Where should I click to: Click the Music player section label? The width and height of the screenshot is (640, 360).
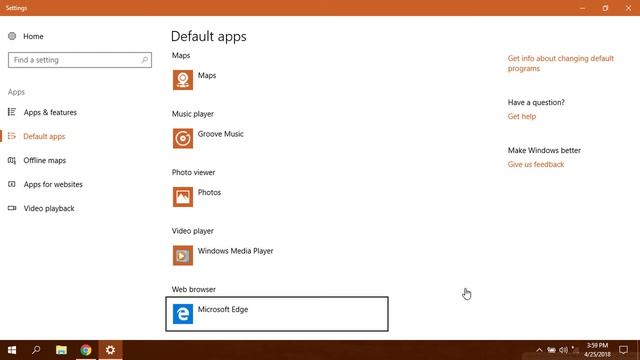click(193, 114)
